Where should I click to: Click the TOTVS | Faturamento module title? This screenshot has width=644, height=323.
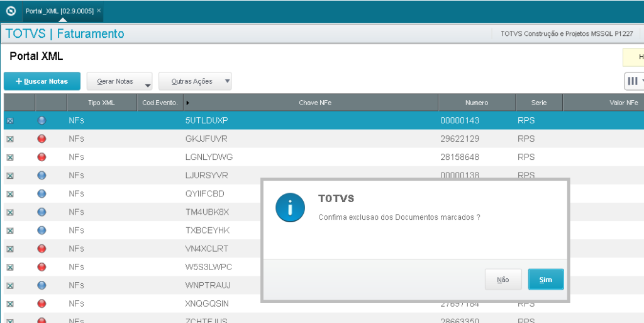[x=65, y=34]
